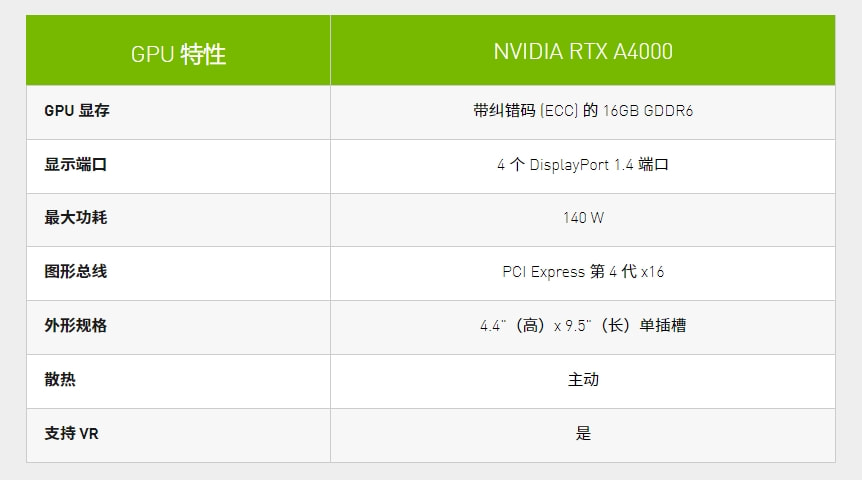Click the 是 value for VR support
The image size is (862, 480).
pyautogui.click(x=583, y=434)
